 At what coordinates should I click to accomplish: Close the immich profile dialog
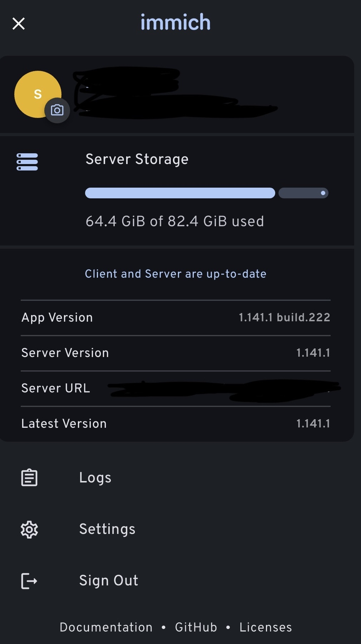tap(19, 24)
